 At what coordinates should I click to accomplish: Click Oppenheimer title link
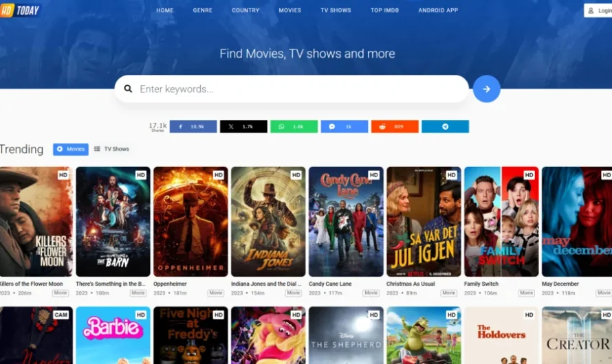coord(170,284)
